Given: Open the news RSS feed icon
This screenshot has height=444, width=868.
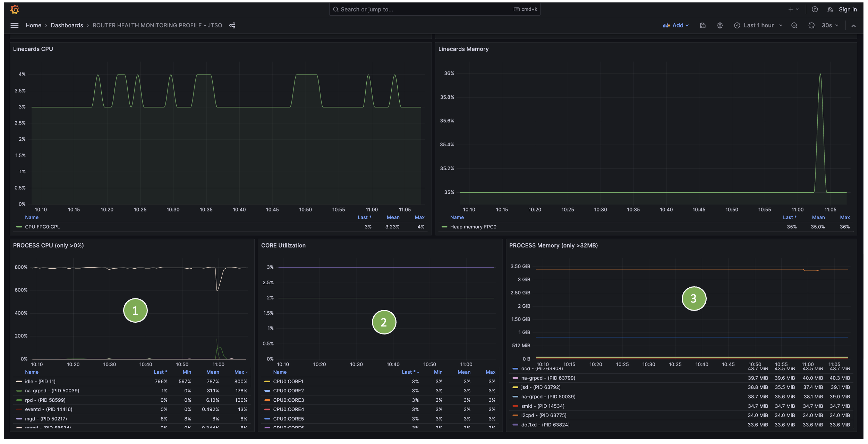Looking at the screenshot, I should (830, 9).
